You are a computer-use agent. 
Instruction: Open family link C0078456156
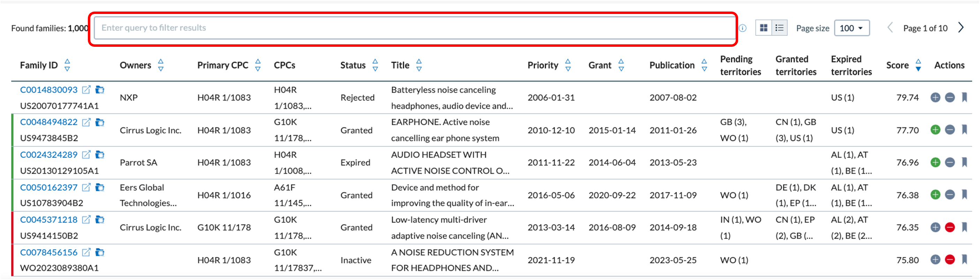49,252
